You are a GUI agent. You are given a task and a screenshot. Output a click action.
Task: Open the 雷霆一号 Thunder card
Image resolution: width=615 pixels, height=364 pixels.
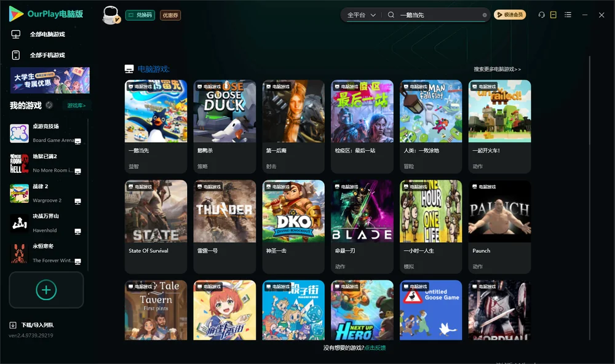click(224, 226)
